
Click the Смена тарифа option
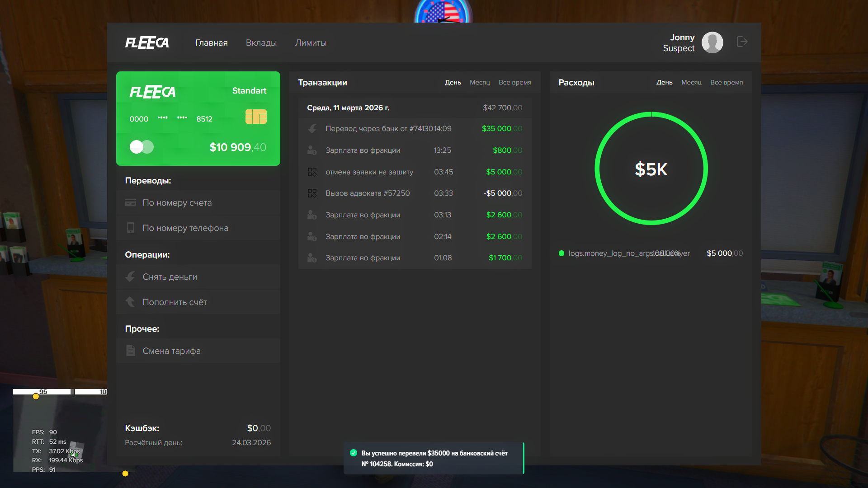coord(171,351)
